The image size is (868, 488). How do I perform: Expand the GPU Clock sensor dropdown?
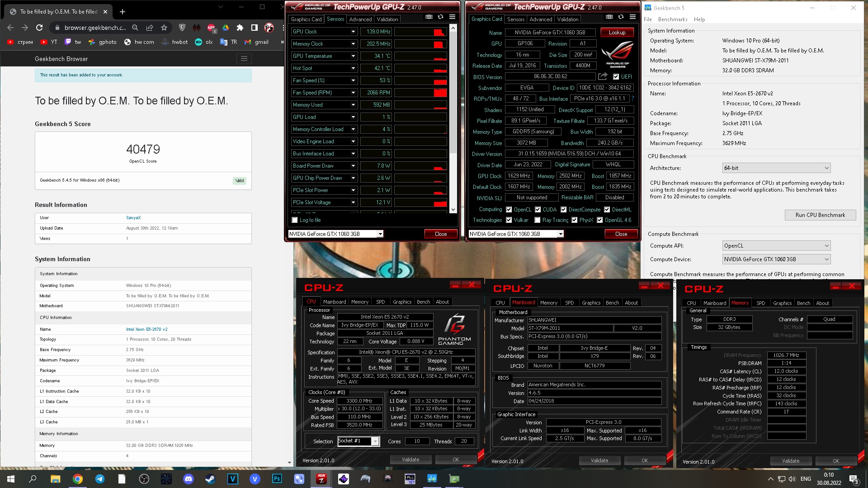353,32
